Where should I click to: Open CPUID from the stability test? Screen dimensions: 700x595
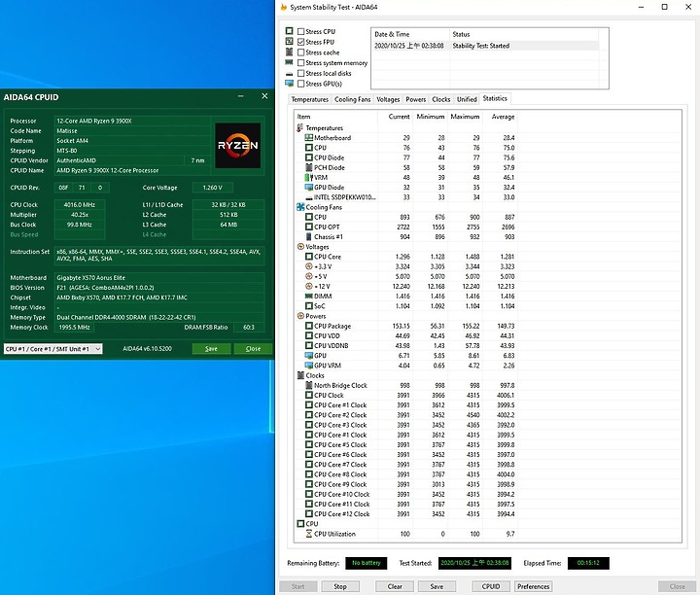491,586
